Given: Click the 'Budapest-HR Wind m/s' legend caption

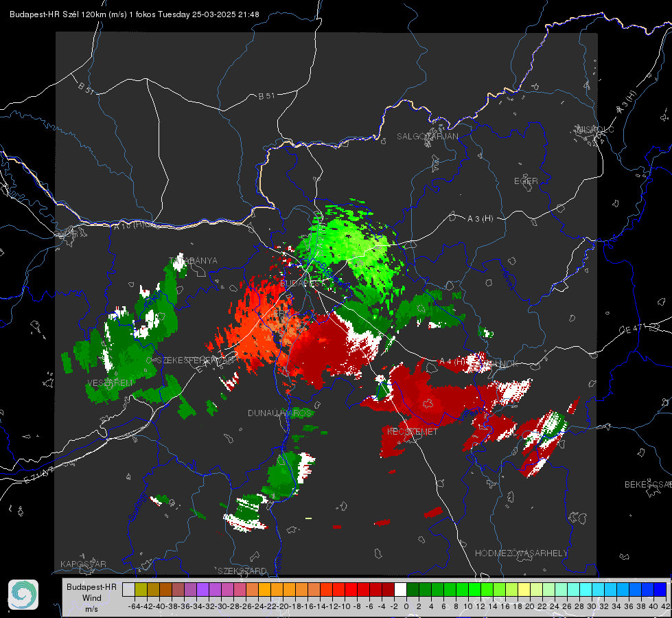Looking at the screenshot, I should [x=92, y=598].
